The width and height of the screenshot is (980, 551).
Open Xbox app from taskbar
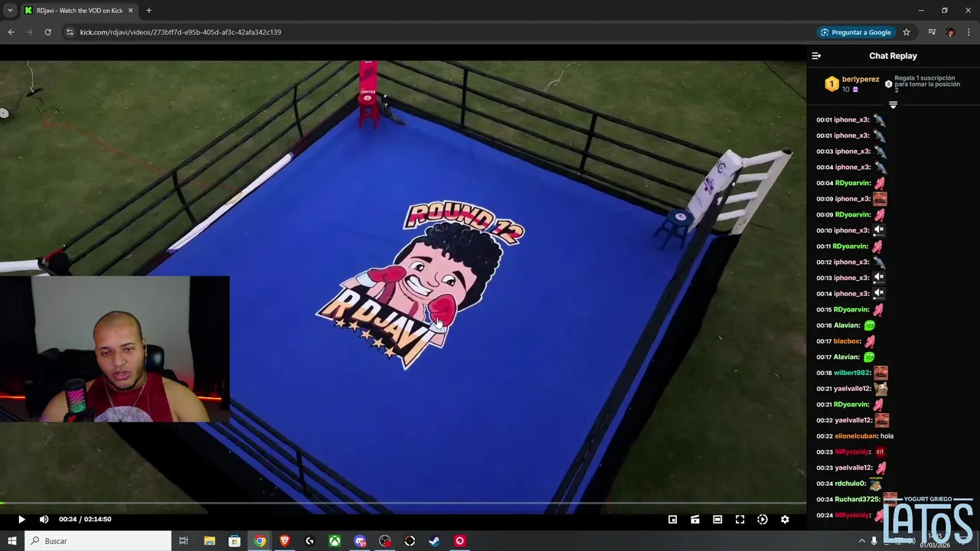click(x=335, y=541)
